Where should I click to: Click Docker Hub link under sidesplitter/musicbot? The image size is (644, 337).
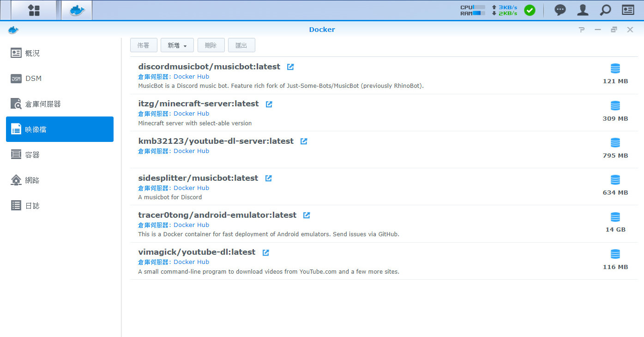click(x=191, y=188)
